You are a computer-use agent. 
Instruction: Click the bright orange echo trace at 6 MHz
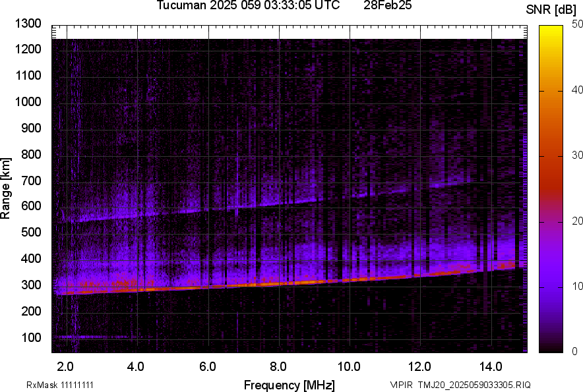point(208,287)
